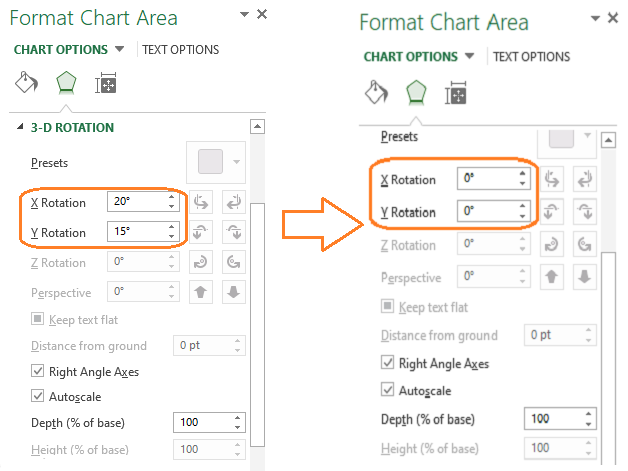Select Effects pentagon icon in left panel
Screen dimensions: 628x471
pos(66,84)
